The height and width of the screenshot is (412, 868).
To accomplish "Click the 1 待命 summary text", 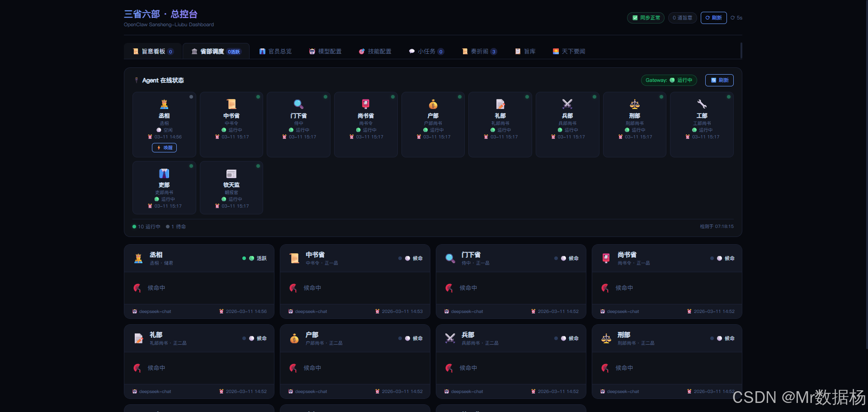I will click(176, 227).
